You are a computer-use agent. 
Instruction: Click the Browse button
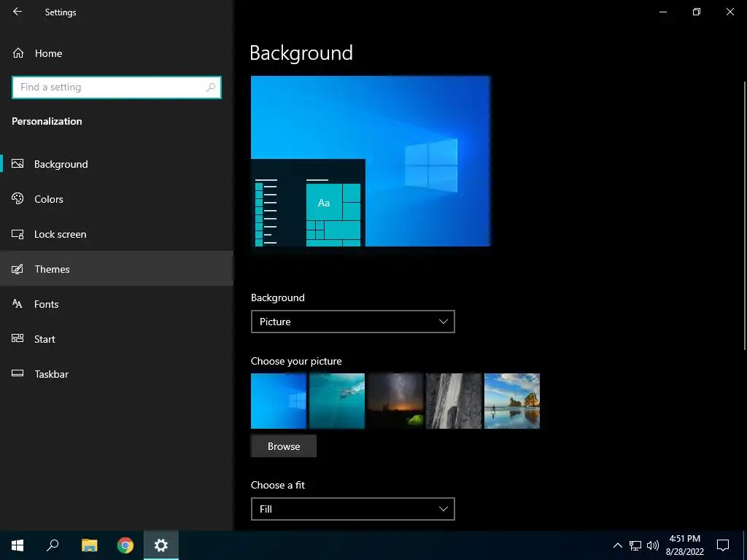[284, 446]
